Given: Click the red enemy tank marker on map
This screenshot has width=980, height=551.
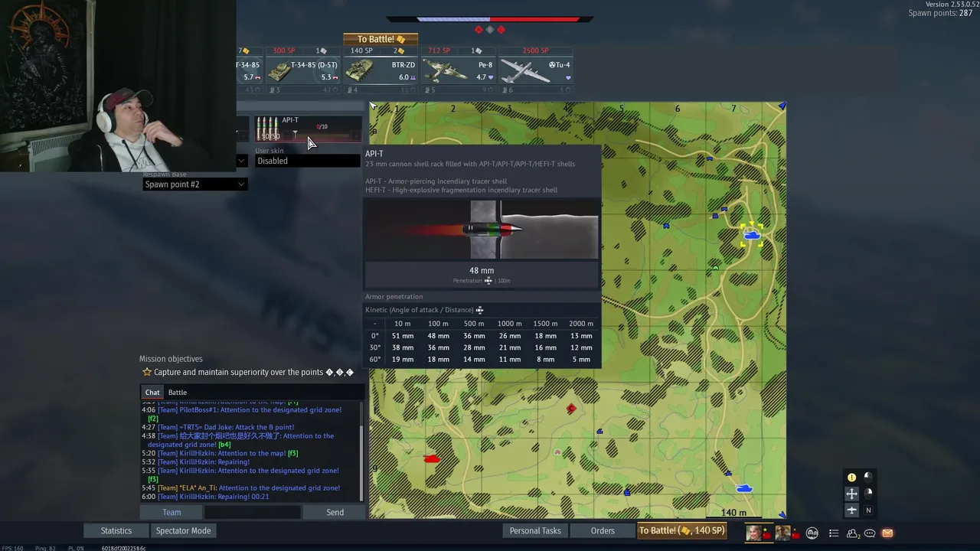Looking at the screenshot, I should [x=432, y=458].
